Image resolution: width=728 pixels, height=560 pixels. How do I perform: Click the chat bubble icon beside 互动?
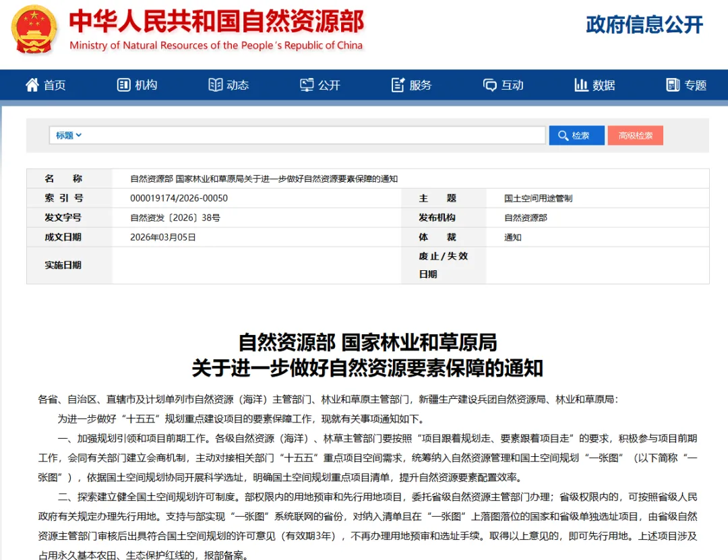click(490, 85)
